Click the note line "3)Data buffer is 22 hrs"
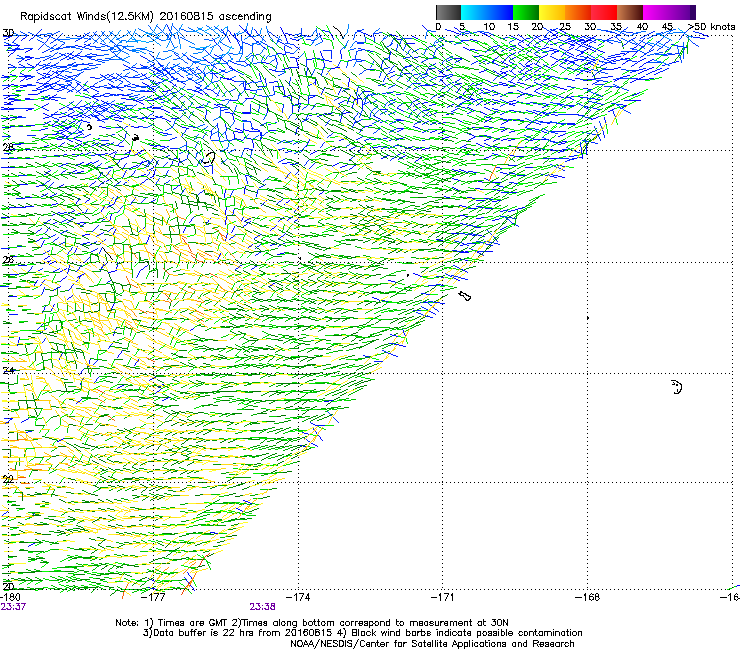Viewport: 740px width, 650px height. (x=362, y=633)
